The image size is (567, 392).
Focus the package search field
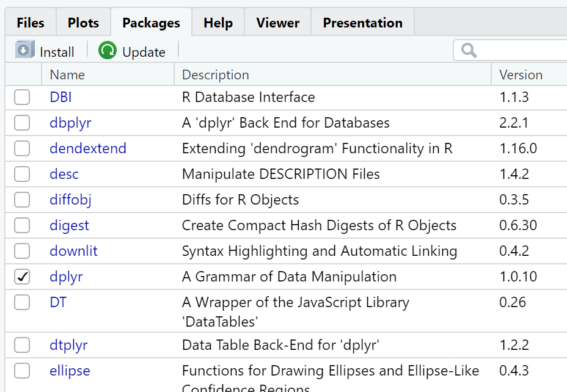(519, 51)
